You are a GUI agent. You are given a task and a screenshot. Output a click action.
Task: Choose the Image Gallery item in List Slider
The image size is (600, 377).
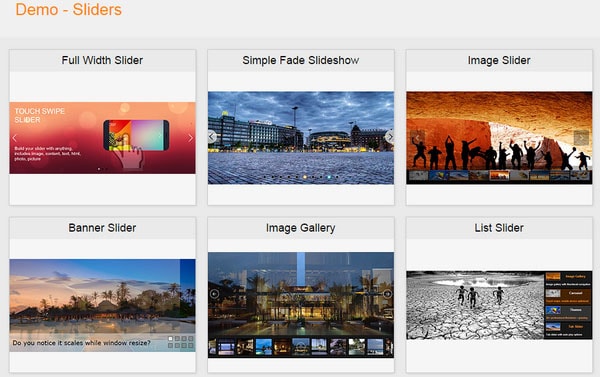click(x=568, y=280)
